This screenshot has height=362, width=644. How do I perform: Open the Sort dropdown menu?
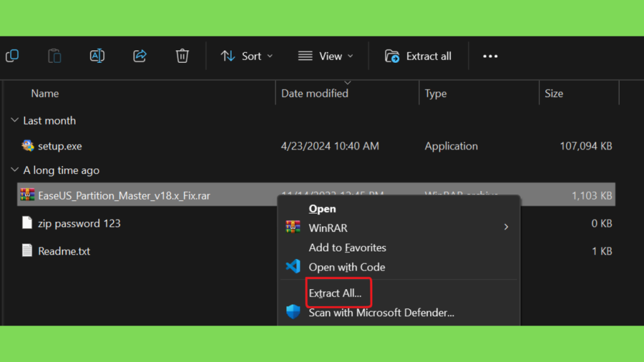[x=247, y=56]
